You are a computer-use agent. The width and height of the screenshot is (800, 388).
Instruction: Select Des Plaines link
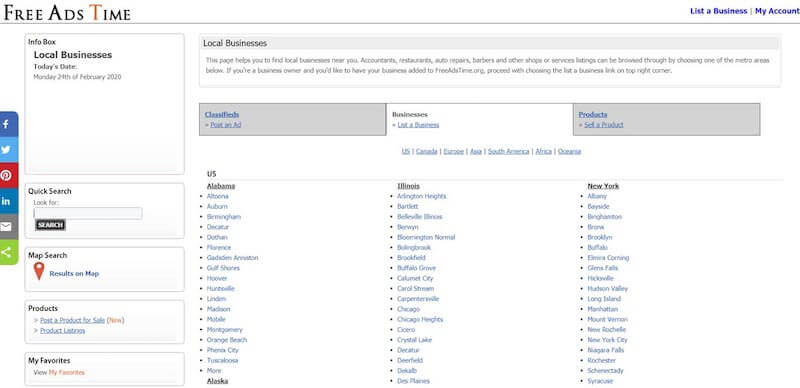413,381
